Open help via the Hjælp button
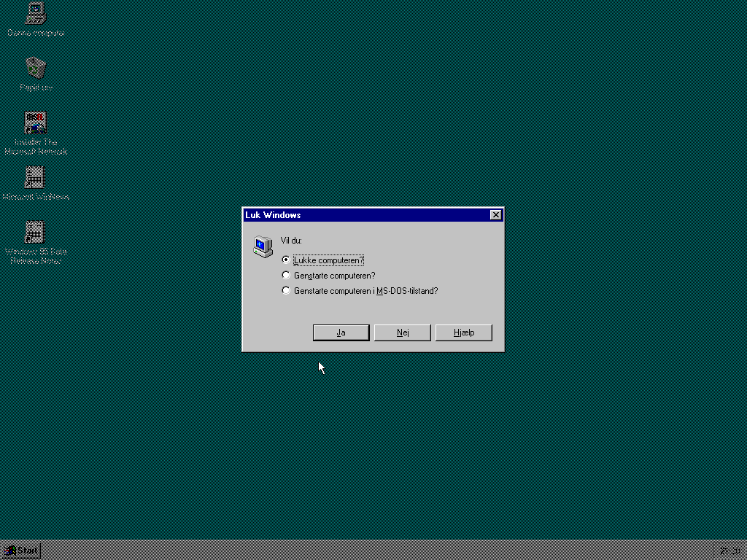Image resolution: width=747 pixels, height=560 pixels. click(x=464, y=332)
